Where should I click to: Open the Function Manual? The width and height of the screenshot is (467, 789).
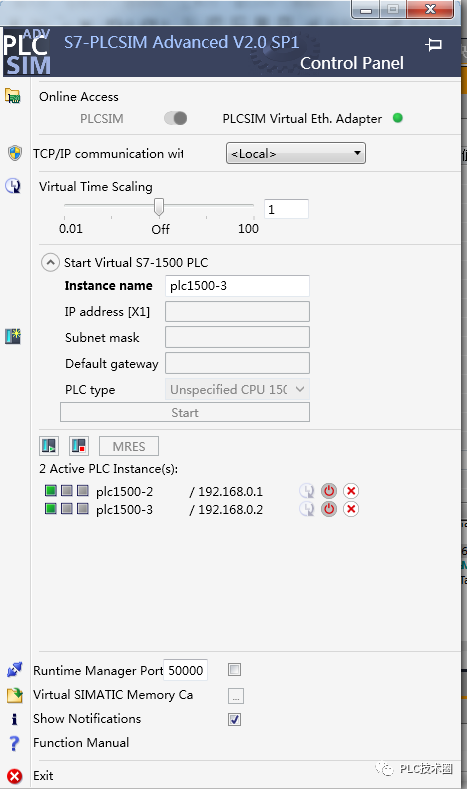pyautogui.click(x=81, y=743)
